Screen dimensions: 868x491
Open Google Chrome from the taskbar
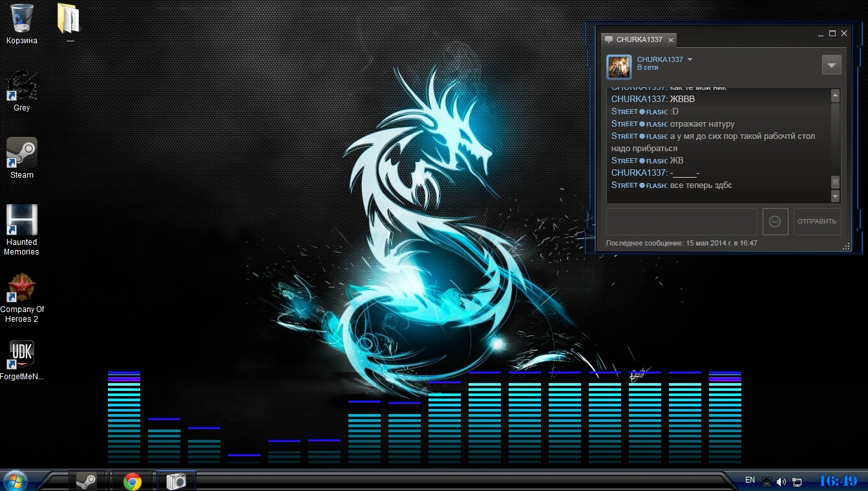[132, 481]
